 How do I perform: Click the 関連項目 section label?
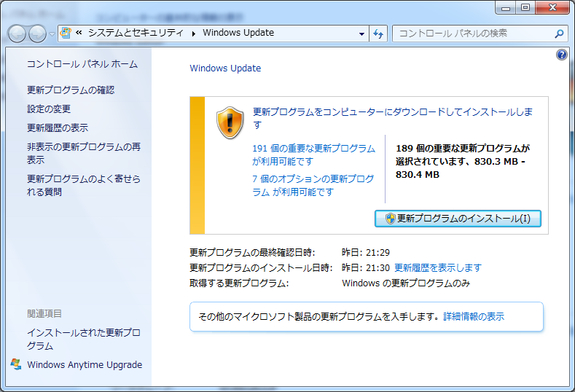(x=44, y=314)
